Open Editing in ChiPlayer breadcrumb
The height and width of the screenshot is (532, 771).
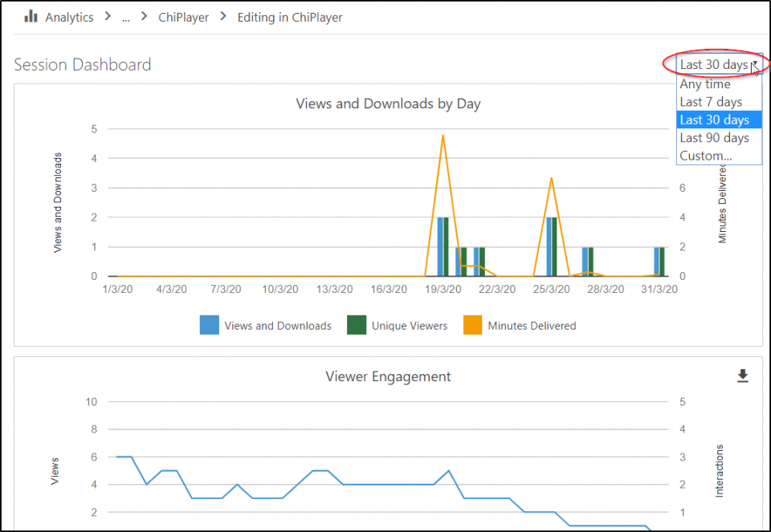point(290,17)
